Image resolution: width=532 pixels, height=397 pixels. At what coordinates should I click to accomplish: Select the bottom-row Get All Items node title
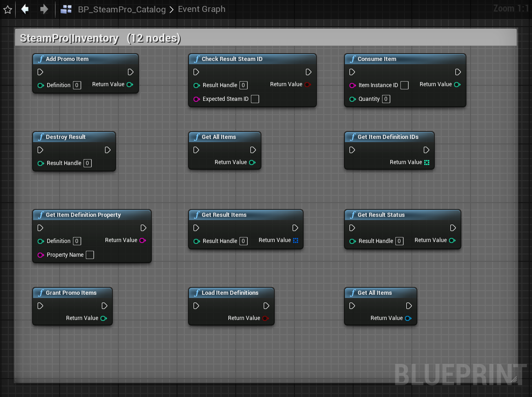pyautogui.click(x=375, y=293)
